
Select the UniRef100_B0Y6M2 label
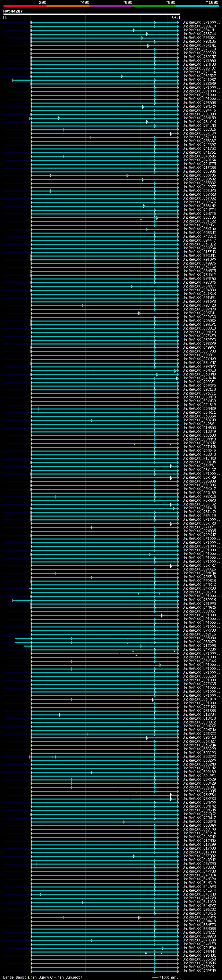199,443
